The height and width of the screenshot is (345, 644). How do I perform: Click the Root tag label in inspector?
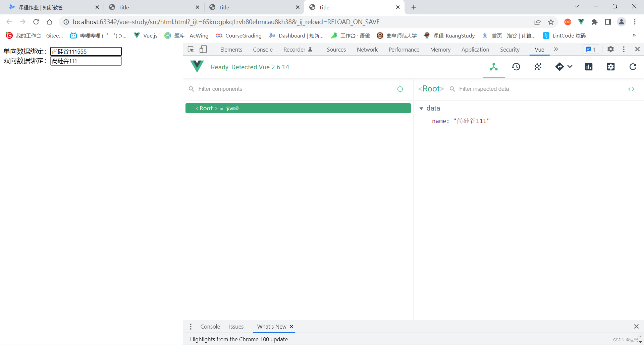click(x=431, y=89)
